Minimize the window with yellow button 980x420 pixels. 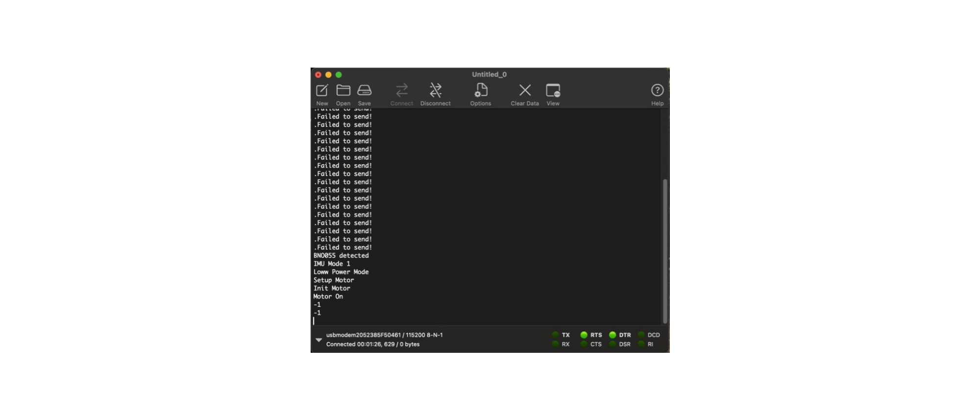click(x=328, y=75)
